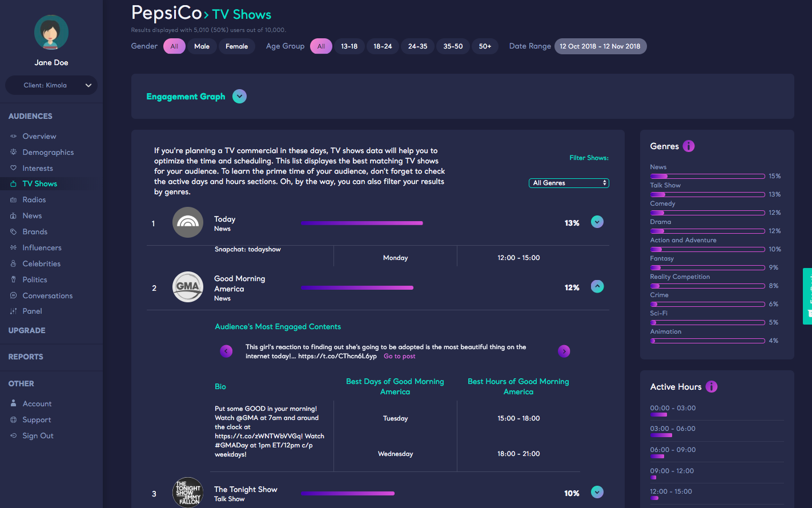The image size is (812, 508).
Task: Click the 00:00 - 03:00 active hours row
Action: [x=717, y=411]
